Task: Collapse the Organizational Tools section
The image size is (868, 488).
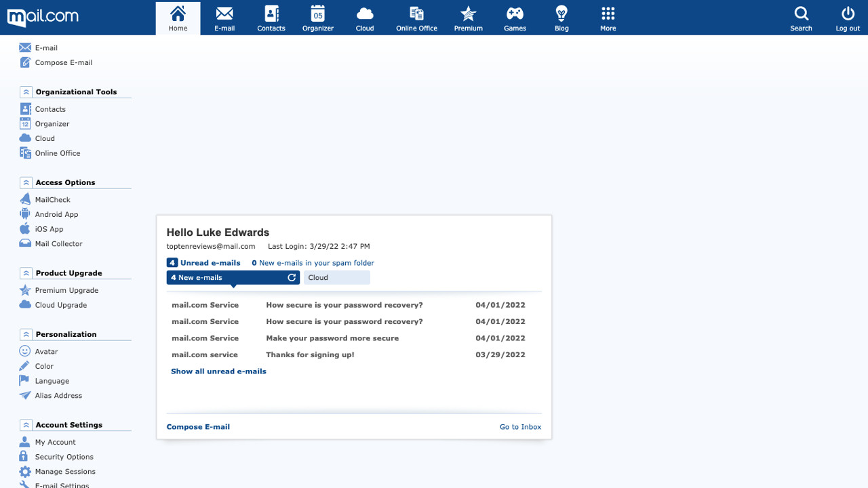Action: (26, 92)
